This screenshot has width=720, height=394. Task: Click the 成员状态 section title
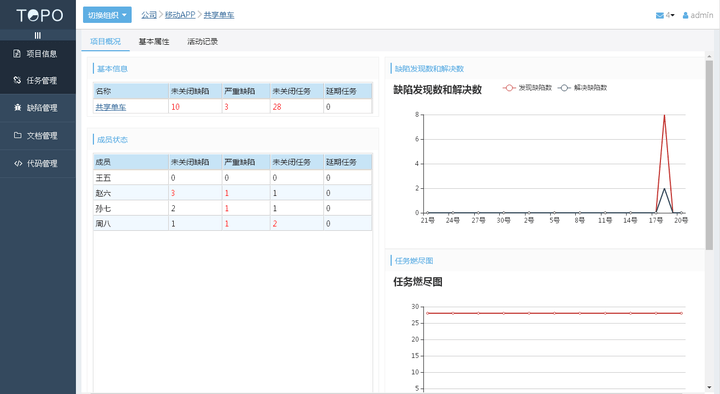coord(112,140)
